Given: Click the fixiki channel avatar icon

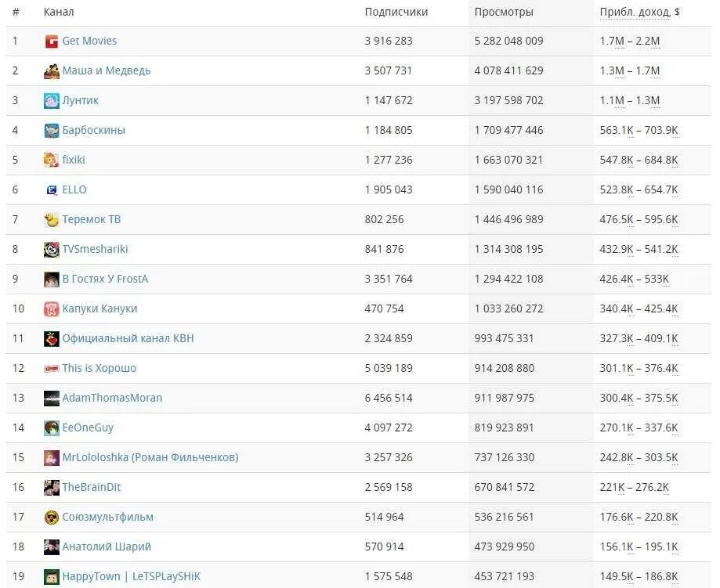Looking at the screenshot, I should 52,161.
